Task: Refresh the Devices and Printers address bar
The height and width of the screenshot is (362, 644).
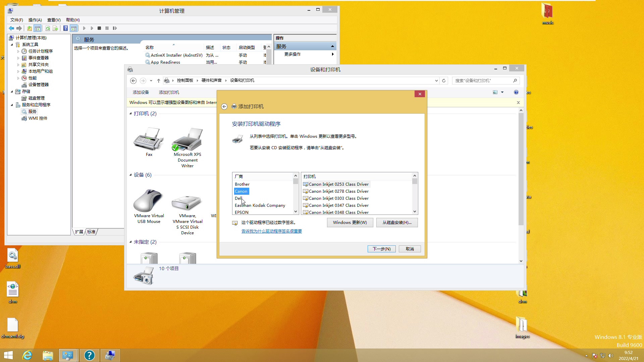Action: point(444,80)
